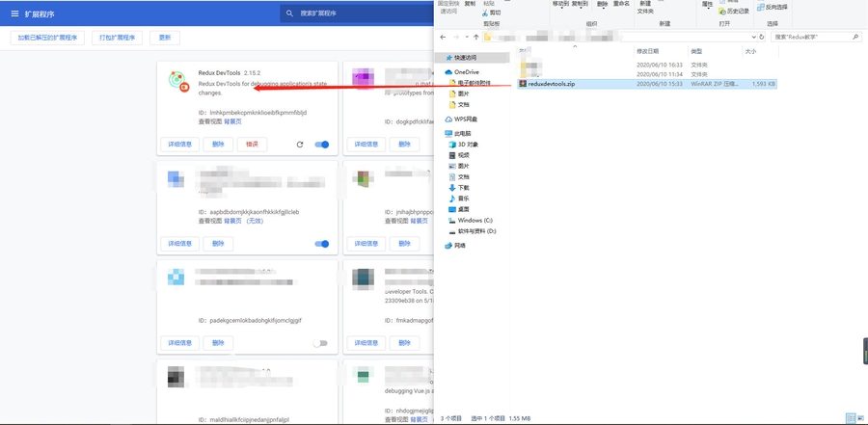Click the 搜索扩展程序 search field
The width and height of the screenshot is (868, 425).
pos(357,13)
